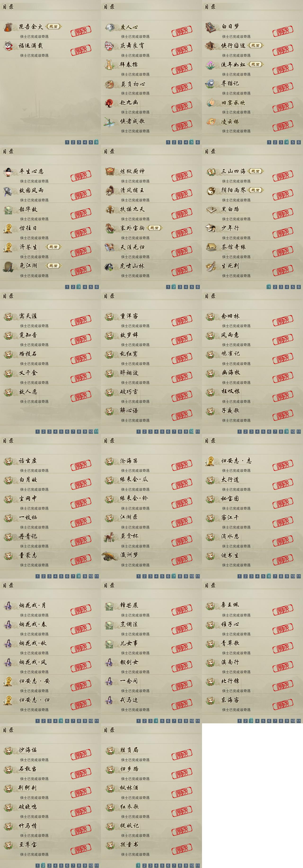
Task: Go to page 11 below the 寓天涯 list
Action: point(97,431)
